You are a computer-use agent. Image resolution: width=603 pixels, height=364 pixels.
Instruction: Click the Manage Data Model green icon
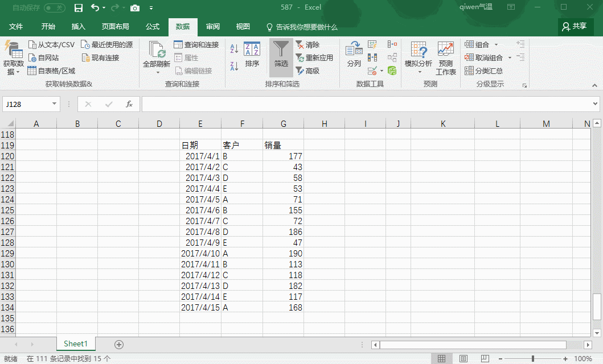tap(392, 71)
